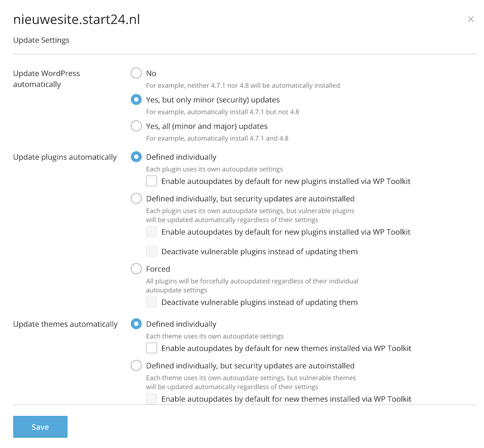This screenshot has height=448, width=484.
Task: Choose "Forced" plugin update mode
Action: click(136, 269)
